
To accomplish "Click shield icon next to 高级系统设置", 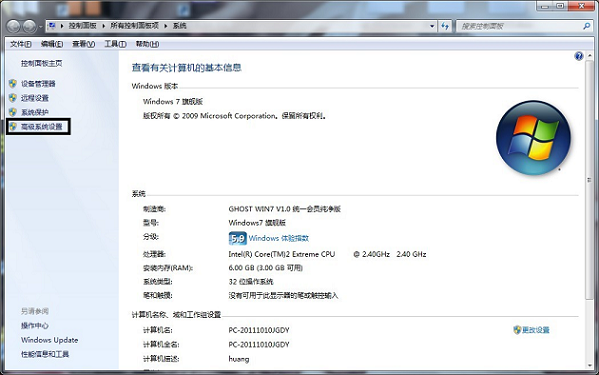I will 13,126.
